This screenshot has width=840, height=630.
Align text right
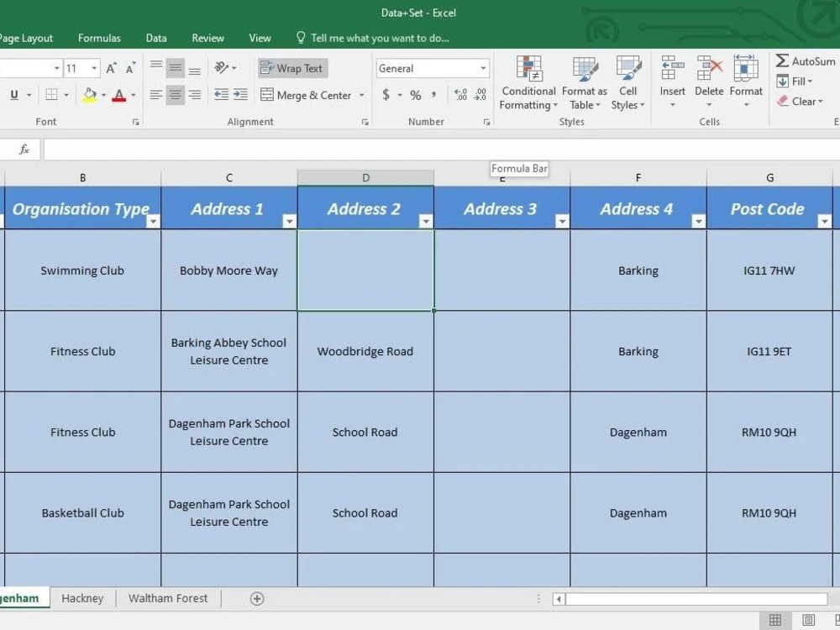coord(195,95)
